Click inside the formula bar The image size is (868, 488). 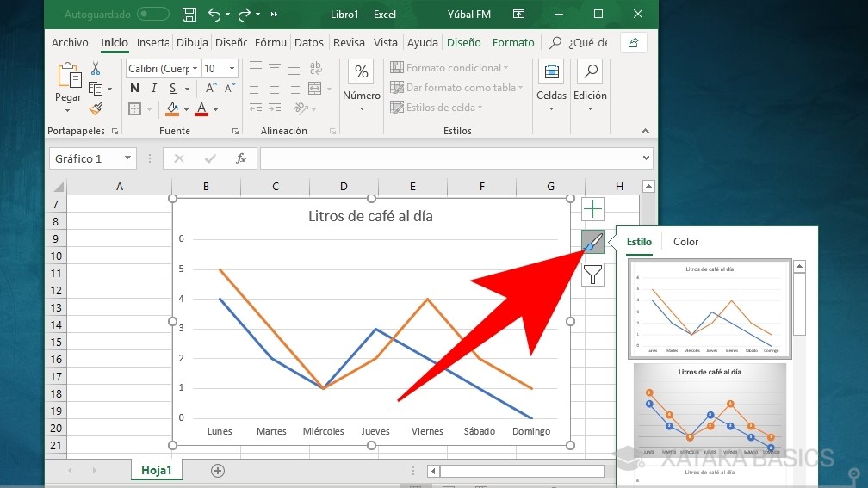pyautogui.click(x=451, y=158)
